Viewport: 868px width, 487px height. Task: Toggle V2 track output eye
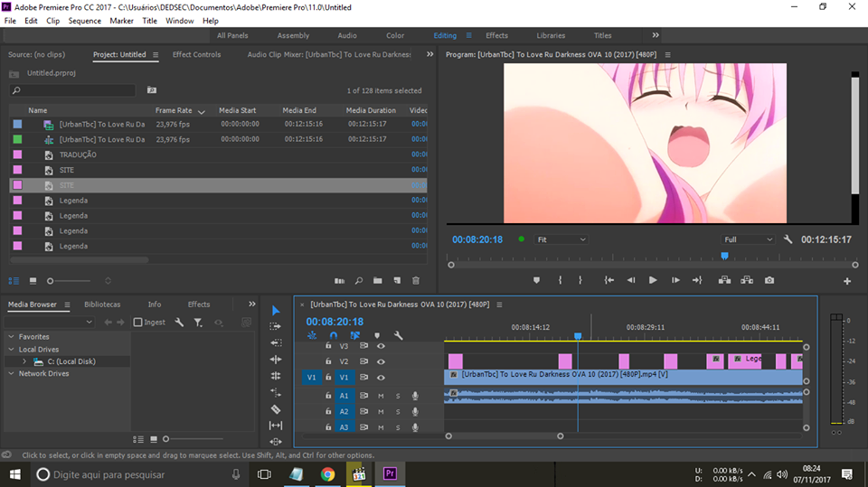point(381,361)
